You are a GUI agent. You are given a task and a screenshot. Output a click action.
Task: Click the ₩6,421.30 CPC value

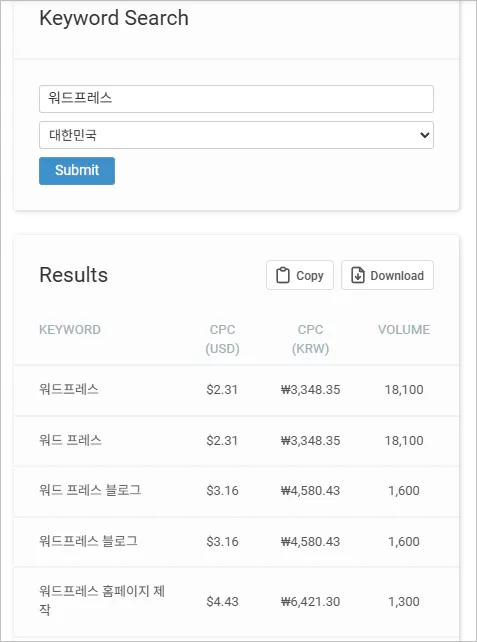tap(310, 601)
